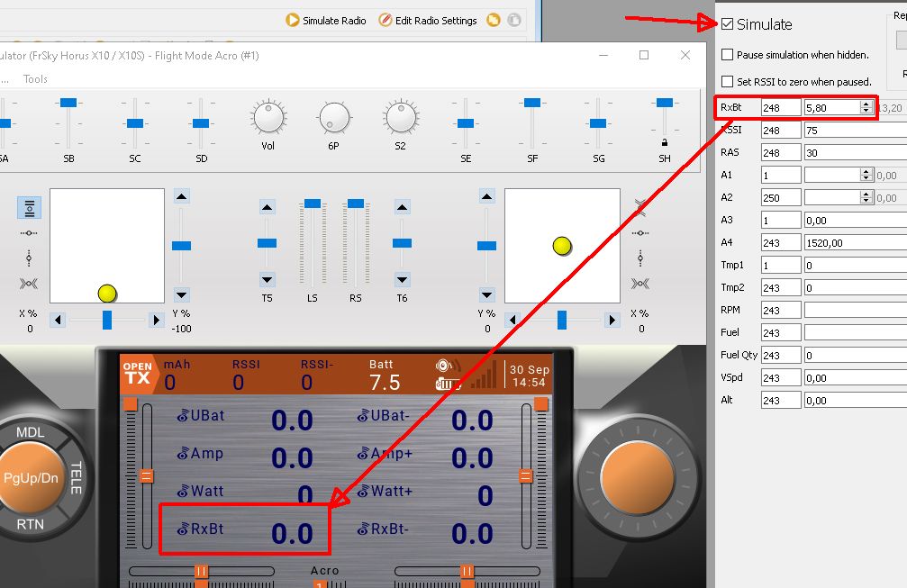Click the Alt value field
The image size is (907, 588).
856,400
